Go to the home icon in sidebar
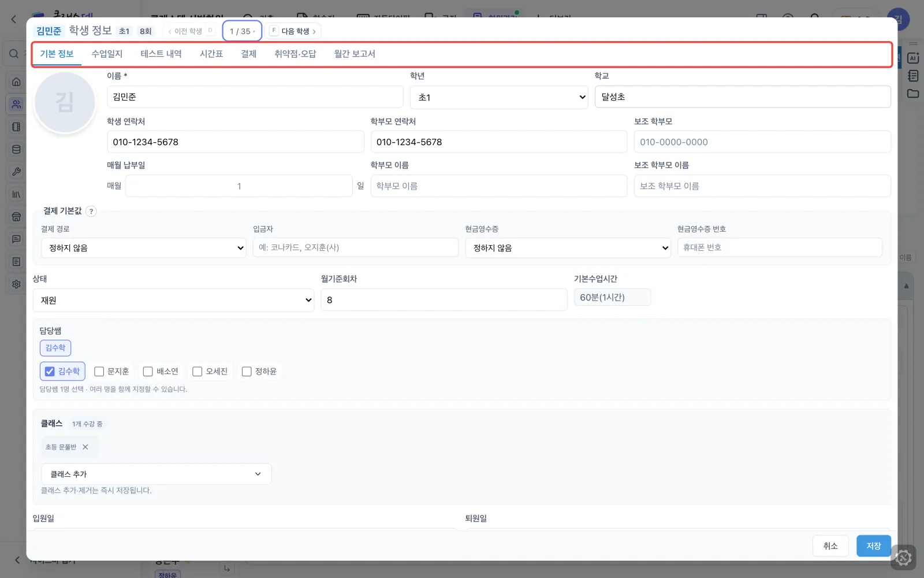The height and width of the screenshot is (578, 924). point(16,81)
